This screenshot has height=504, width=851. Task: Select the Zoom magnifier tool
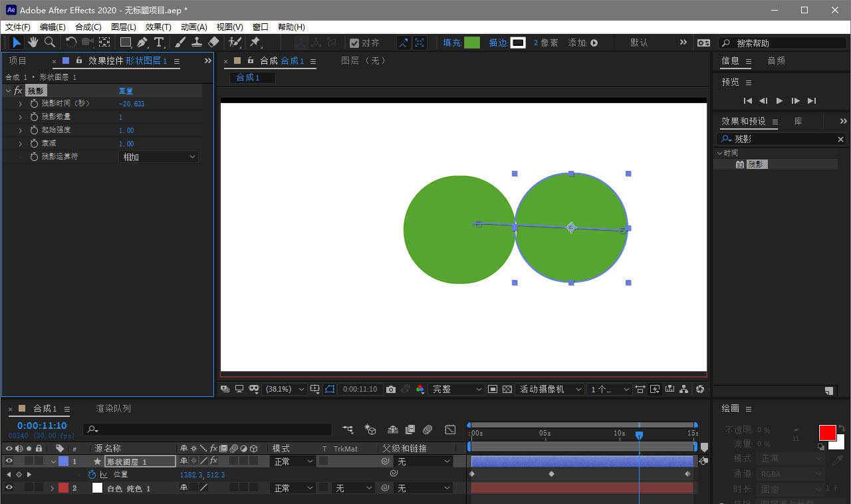click(50, 43)
